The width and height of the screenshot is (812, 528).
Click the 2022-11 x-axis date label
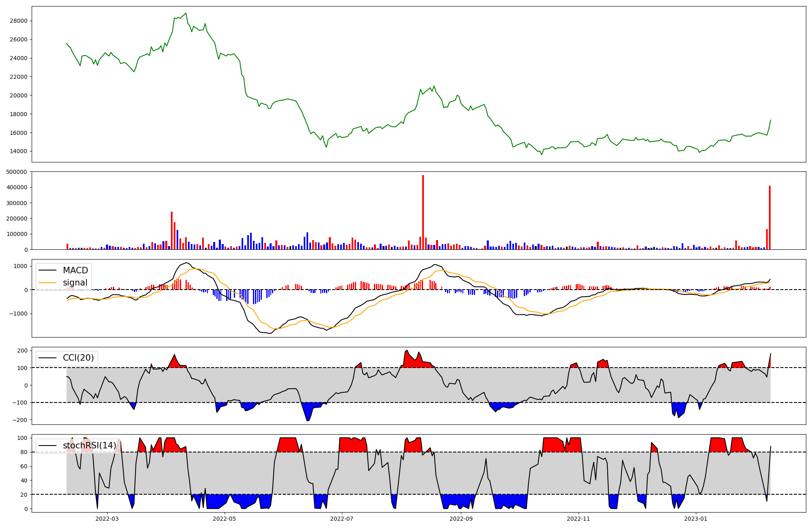tap(579, 519)
